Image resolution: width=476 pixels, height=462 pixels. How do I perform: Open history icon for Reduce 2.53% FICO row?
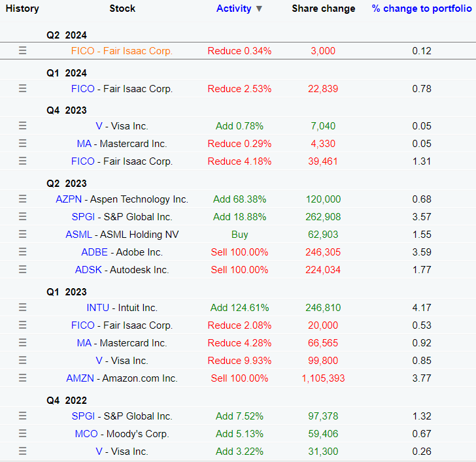pos(22,88)
